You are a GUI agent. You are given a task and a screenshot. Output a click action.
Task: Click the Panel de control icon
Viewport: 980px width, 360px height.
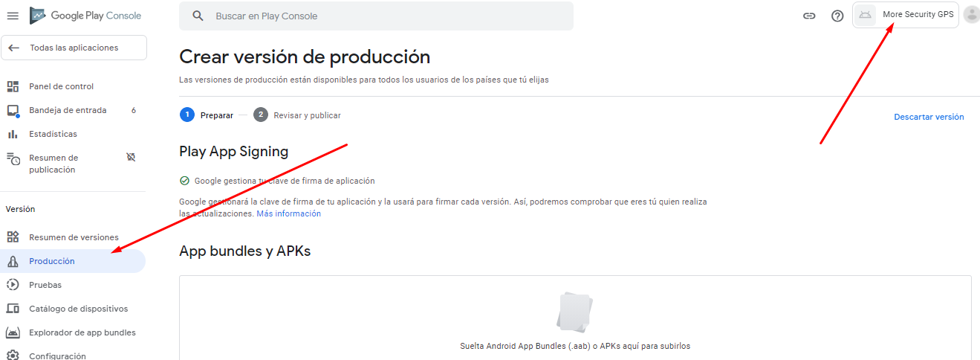(13, 86)
